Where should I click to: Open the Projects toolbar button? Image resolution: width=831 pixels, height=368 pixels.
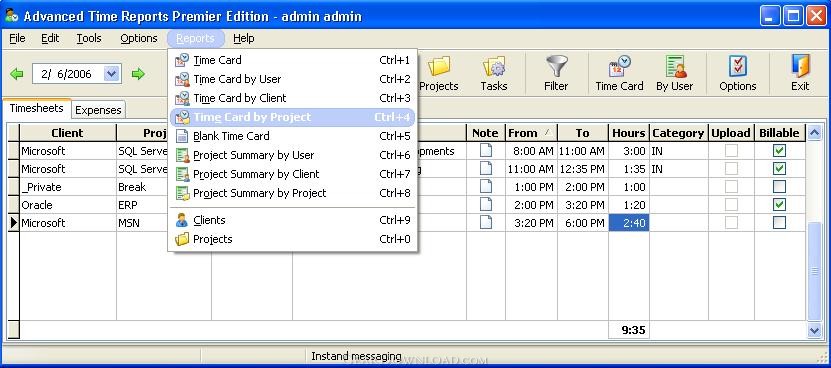point(438,73)
